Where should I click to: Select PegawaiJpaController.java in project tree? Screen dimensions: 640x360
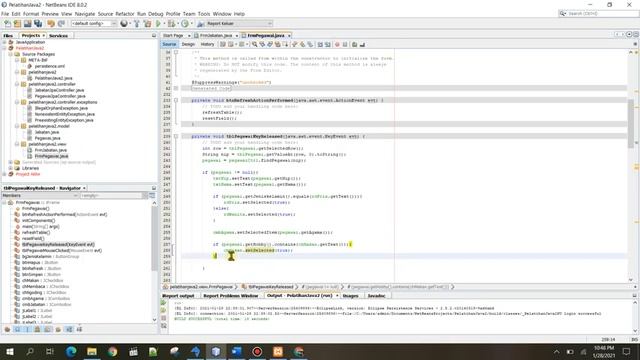(x=60, y=96)
